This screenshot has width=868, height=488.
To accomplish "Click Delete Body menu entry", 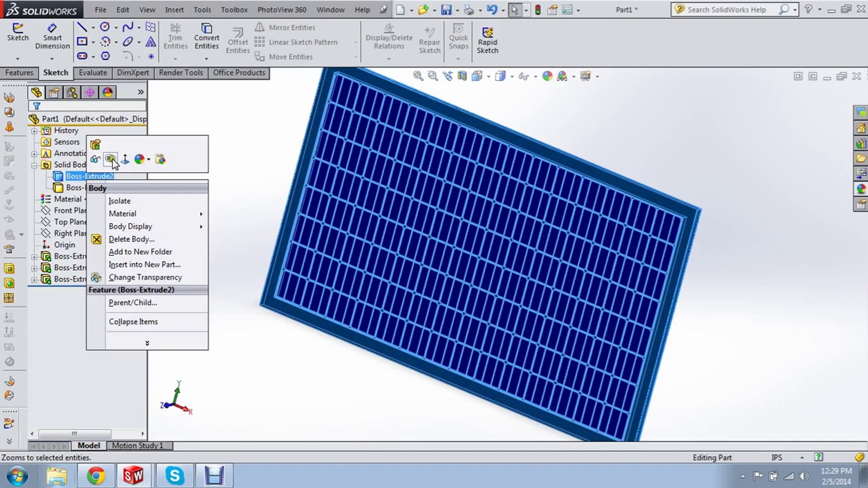I will (131, 239).
